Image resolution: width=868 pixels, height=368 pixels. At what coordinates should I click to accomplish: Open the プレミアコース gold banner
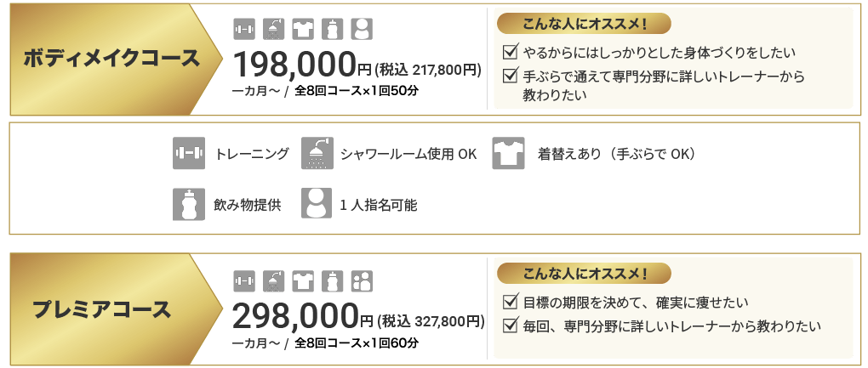coord(102,309)
